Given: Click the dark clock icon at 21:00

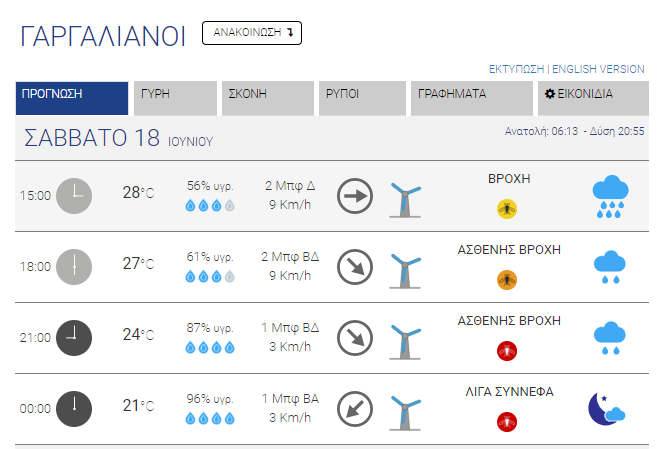Looking at the screenshot, I should tap(74, 338).
